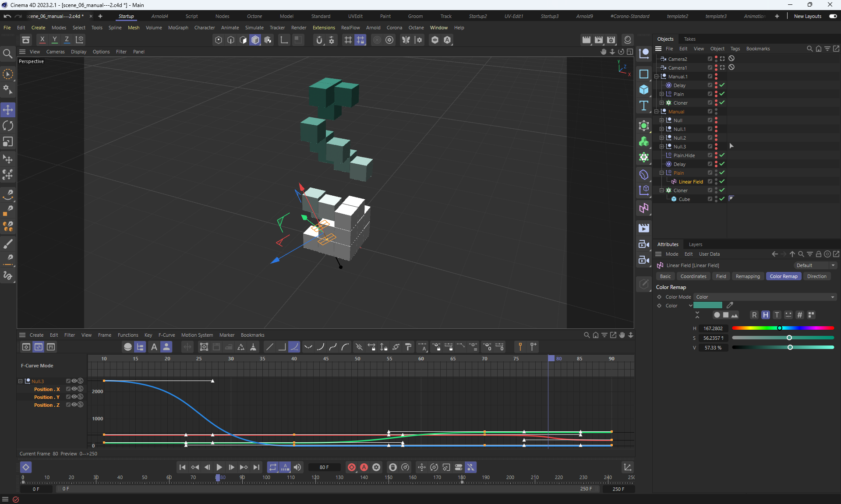Open the MoGraph menu
This screenshot has height=504, width=841.
178,28
